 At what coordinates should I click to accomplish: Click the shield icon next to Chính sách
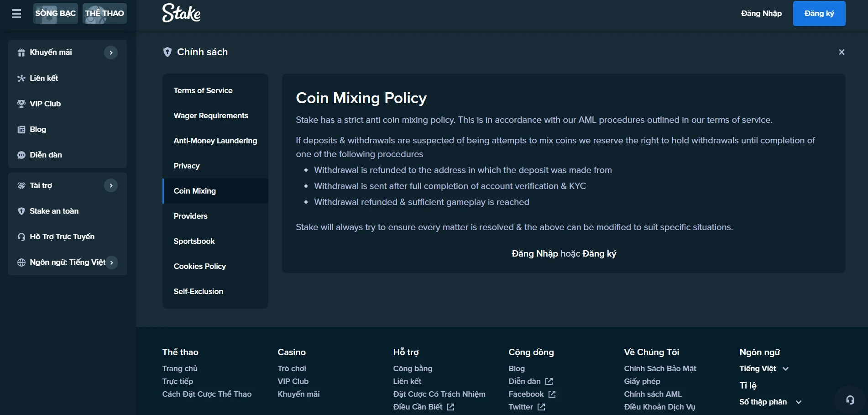pos(167,52)
